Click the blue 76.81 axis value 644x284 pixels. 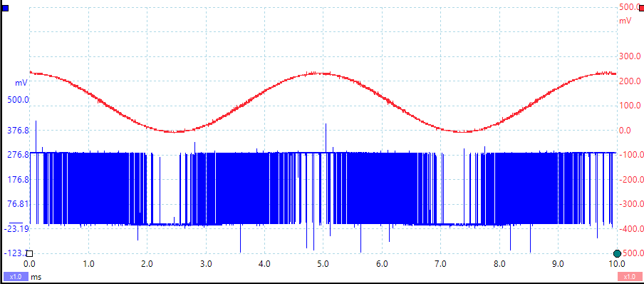pos(17,204)
